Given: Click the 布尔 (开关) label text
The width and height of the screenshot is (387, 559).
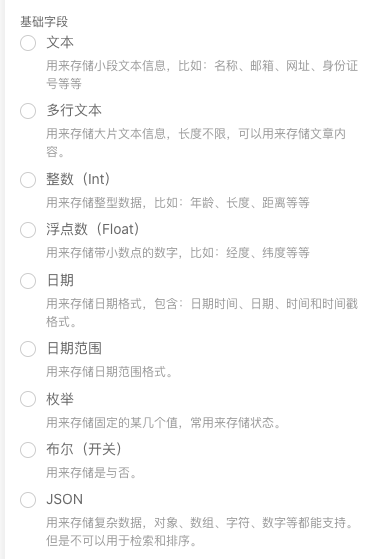Looking at the screenshot, I should click(x=84, y=449).
